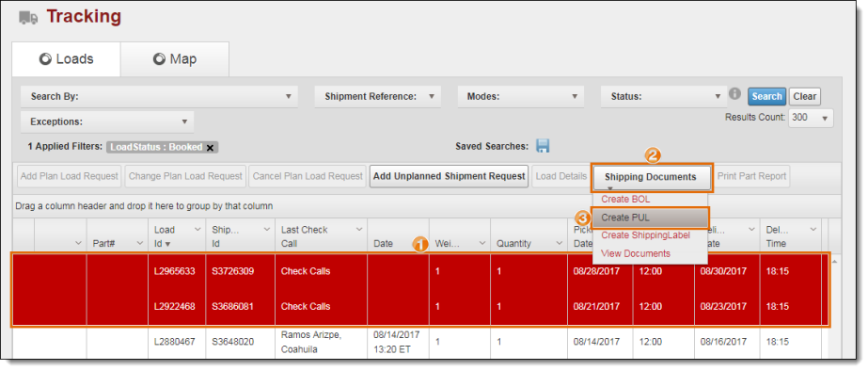Click Check Calls in the L2965633 row
This screenshot has width=868, height=371.
(x=306, y=271)
